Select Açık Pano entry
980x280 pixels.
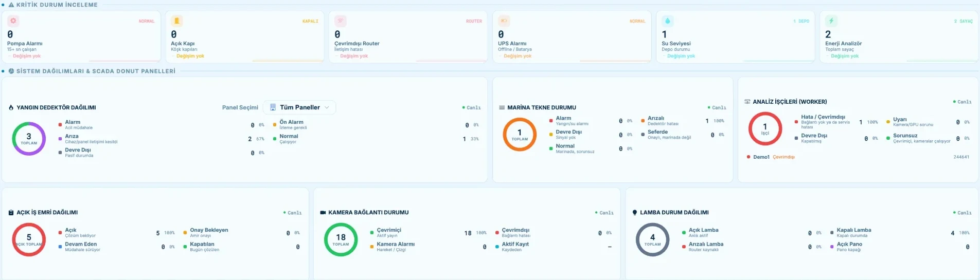pyautogui.click(x=900, y=247)
